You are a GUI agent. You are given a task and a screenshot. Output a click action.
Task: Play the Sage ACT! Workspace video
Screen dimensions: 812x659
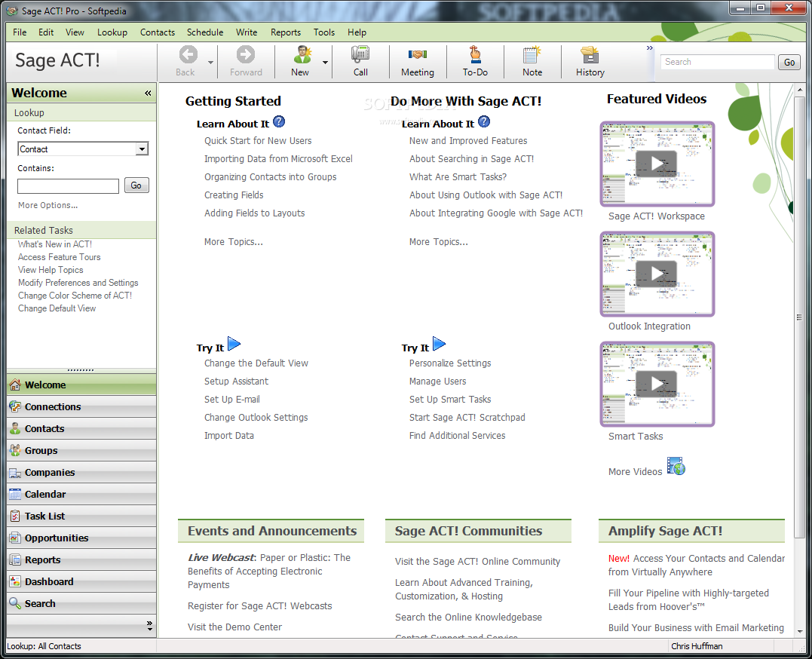coord(657,164)
